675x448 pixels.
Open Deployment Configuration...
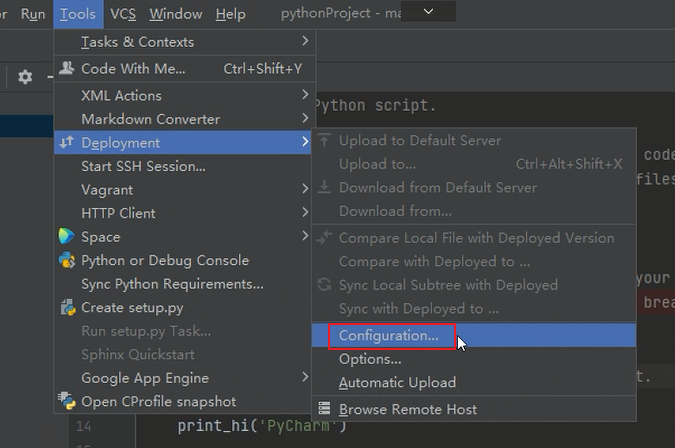pyautogui.click(x=474, y=335)
